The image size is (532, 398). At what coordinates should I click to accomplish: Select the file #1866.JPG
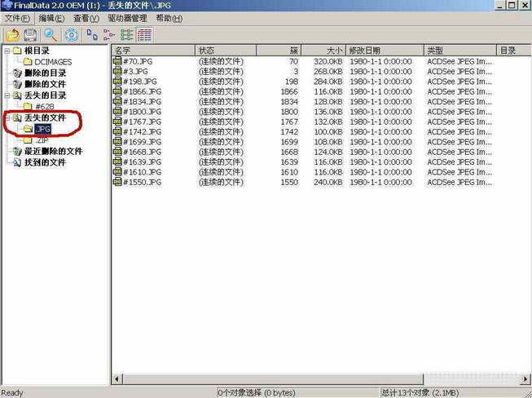point(143,92)
